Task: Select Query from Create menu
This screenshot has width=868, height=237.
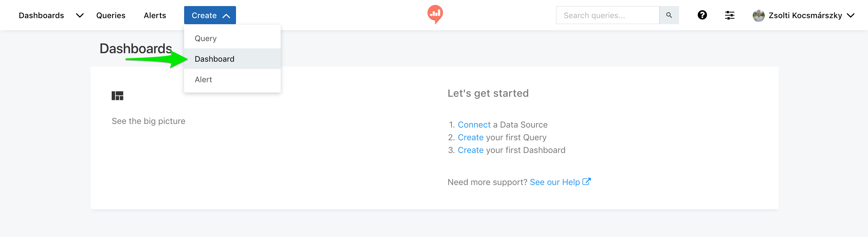Action: (x=206, y=38)
